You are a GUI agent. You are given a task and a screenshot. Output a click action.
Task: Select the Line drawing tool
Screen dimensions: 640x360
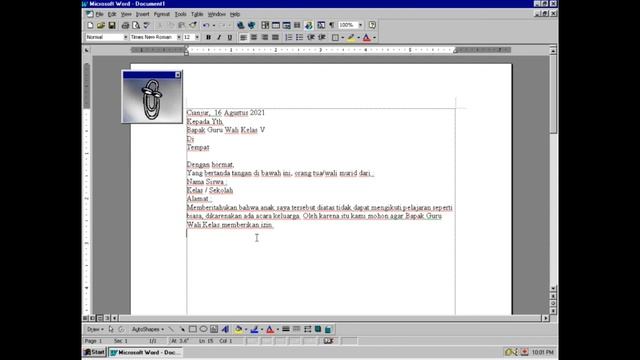pos(171,329)
